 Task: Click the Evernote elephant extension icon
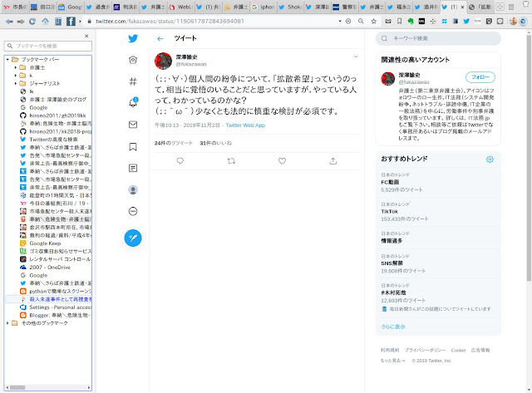coord(411,21)
